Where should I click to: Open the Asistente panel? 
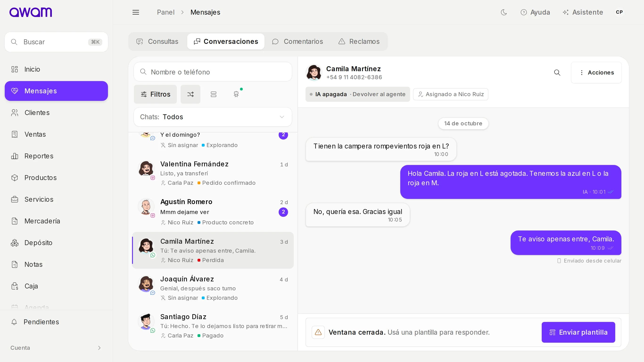[583, 12]
